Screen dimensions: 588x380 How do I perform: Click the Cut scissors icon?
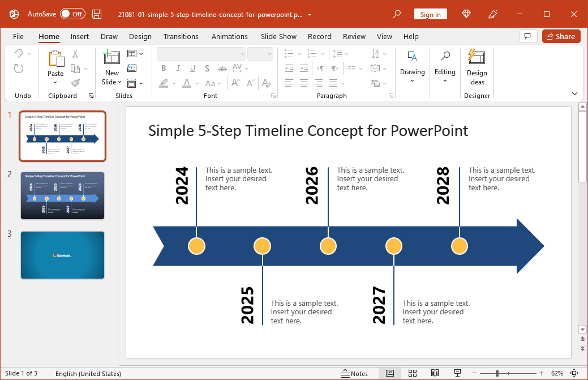coord(75,54)
